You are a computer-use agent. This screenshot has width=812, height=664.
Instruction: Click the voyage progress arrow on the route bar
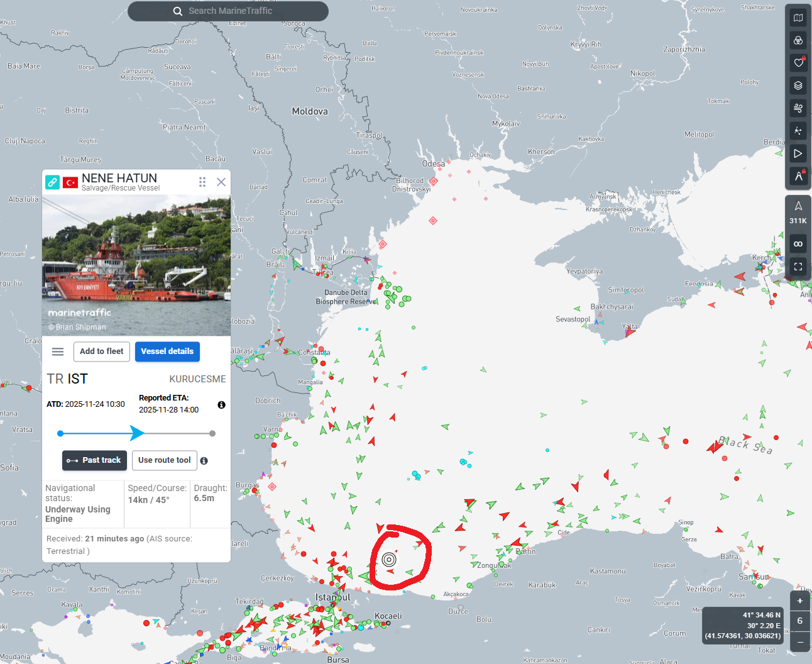(x=137, y=433)
